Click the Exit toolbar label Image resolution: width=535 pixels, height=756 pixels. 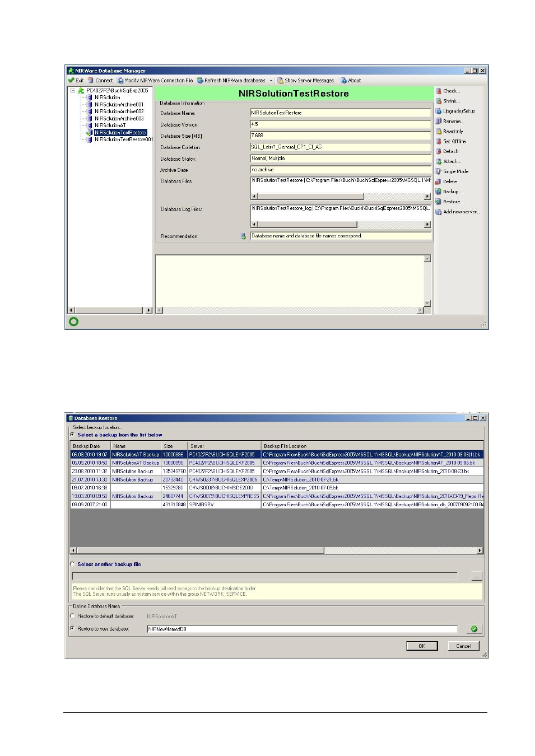(x=80, y=81)
